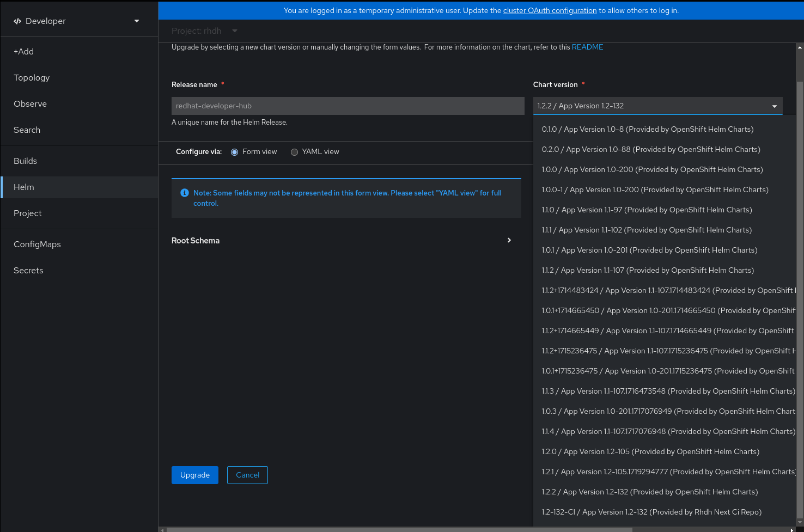The height and width of the screenshot is (532, 804).
Task: Select chart version 1.2.0 / App Version 1.2-105
Action: (664, 451)
